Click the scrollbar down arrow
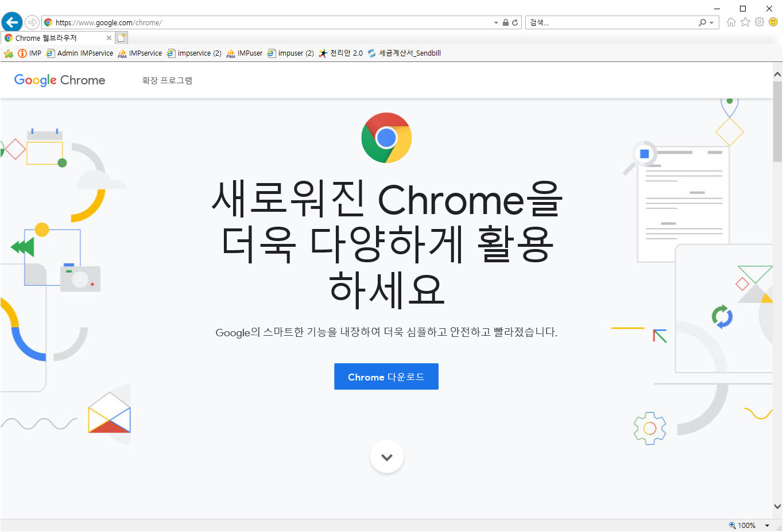Screen dimensions: 783x532 click(777, 507)
